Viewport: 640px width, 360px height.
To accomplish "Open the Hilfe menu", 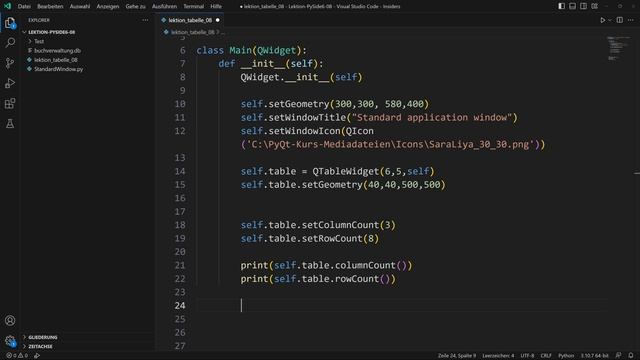I will coord(216,6).
